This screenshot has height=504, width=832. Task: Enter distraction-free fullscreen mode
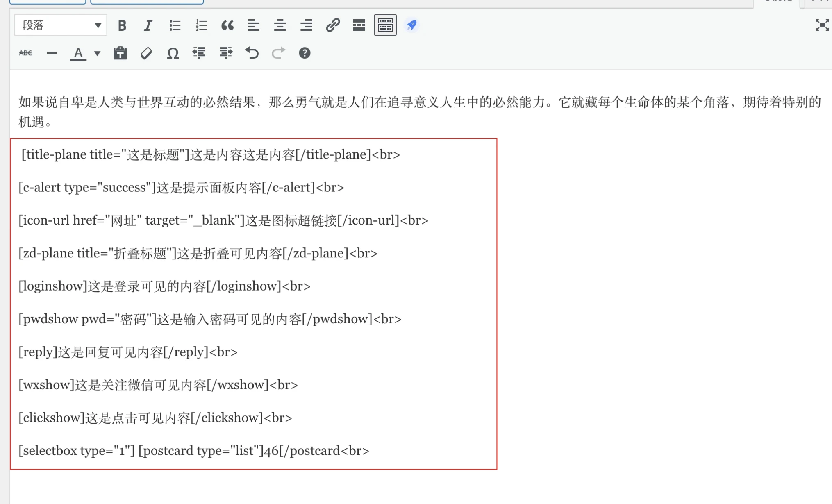(x=822, y=25)
